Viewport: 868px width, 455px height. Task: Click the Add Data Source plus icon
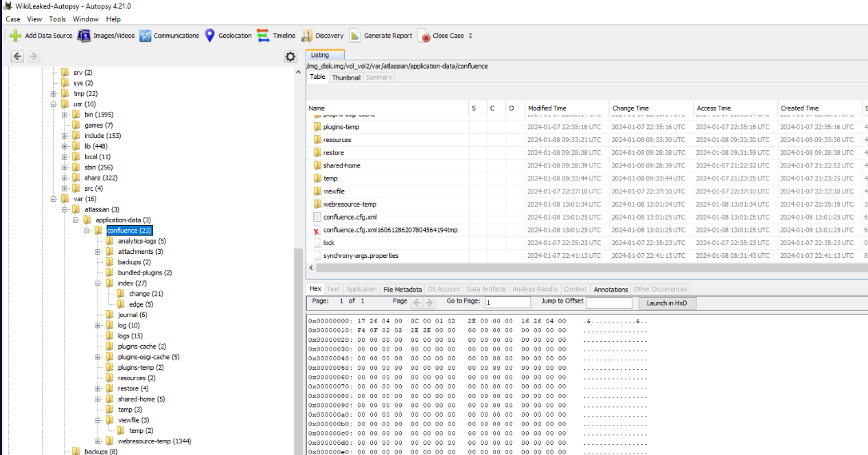[15, 36]
